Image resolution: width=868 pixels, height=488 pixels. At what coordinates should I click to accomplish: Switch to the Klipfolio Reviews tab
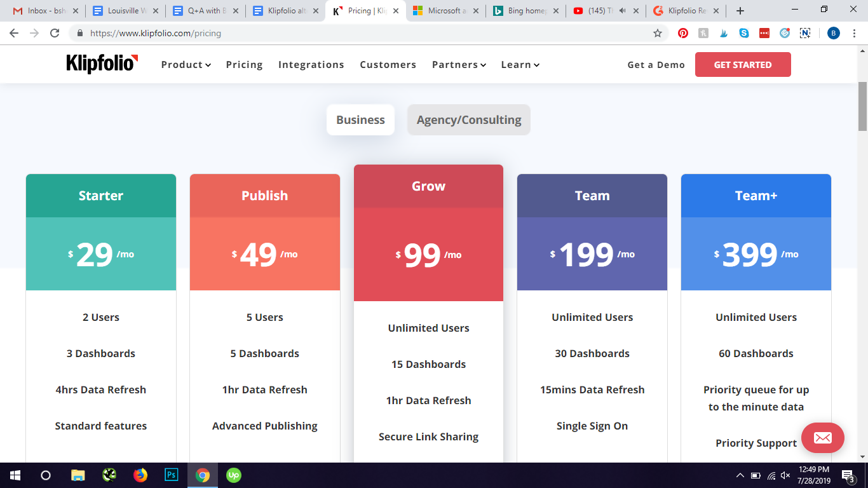point(684,11)
